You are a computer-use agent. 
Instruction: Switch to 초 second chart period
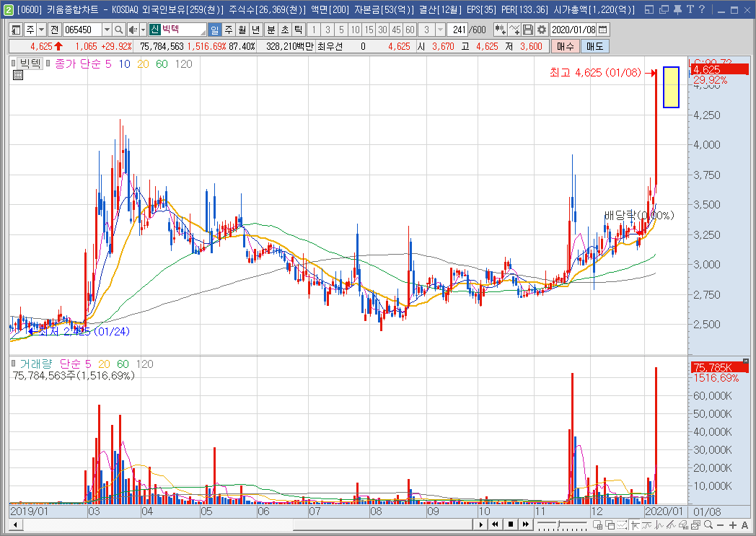click(x=285, y=30)
